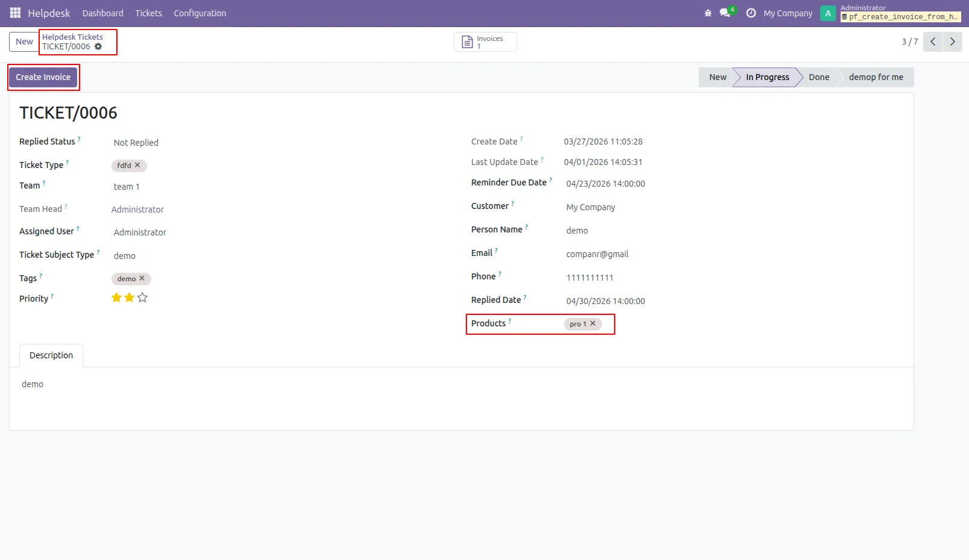The width and height of the screenshot is (969, 560).
Task: Click the Administrator avatar icon
Action: (x=828, y=13)
